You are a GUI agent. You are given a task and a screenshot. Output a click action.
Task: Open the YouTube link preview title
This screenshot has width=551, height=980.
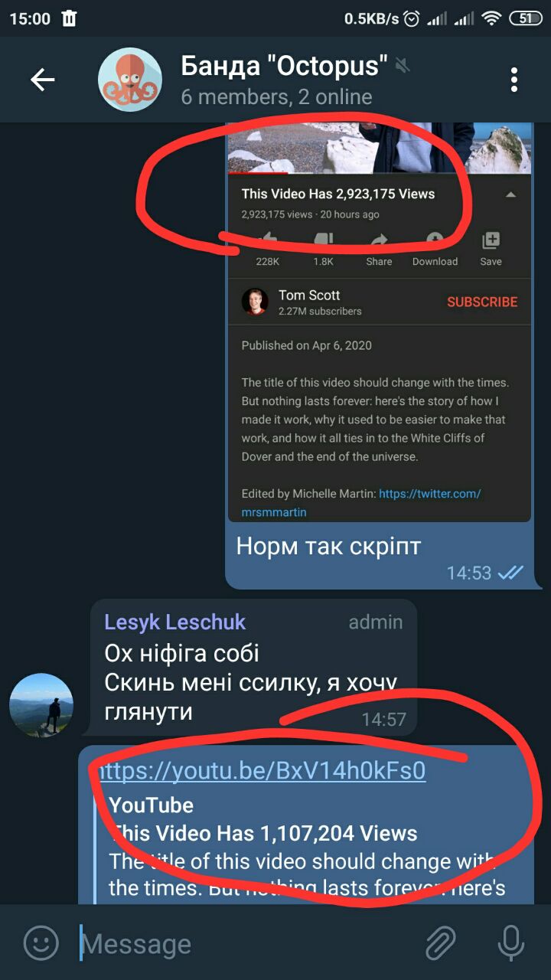[265, 833]
